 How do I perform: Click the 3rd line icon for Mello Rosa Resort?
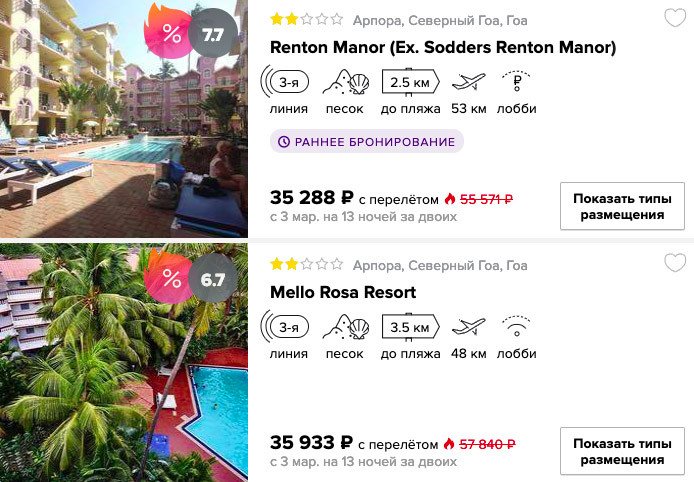(x=285, y=327)
